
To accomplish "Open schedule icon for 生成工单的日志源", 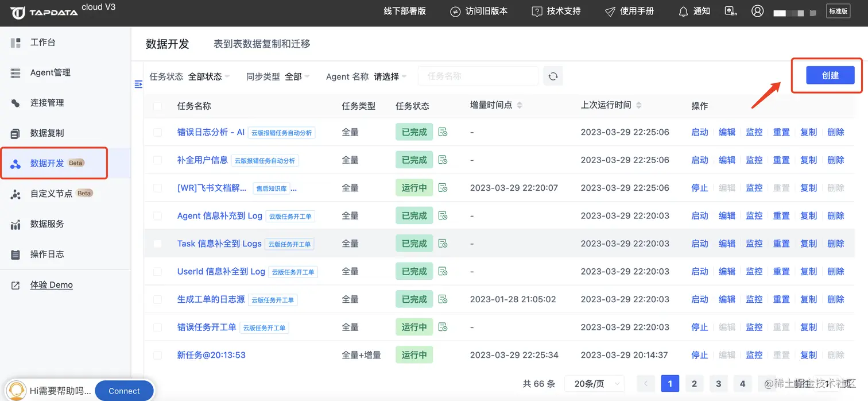I will tap(443, 299).
